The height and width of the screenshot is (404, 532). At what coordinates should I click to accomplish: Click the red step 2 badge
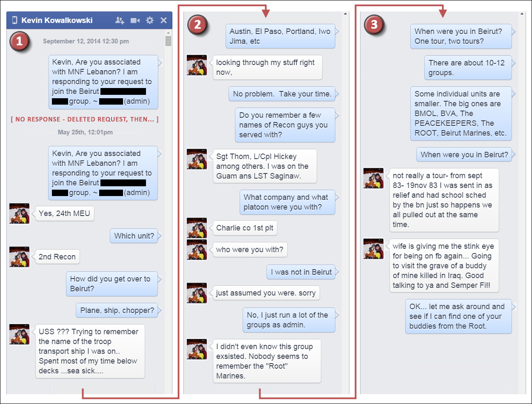click(197, 24)
